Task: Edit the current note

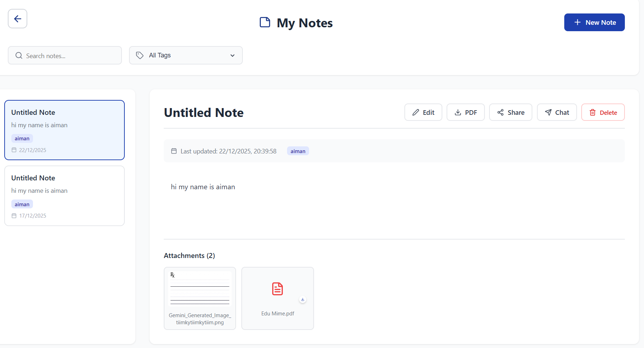Action: tap(423, 112)
